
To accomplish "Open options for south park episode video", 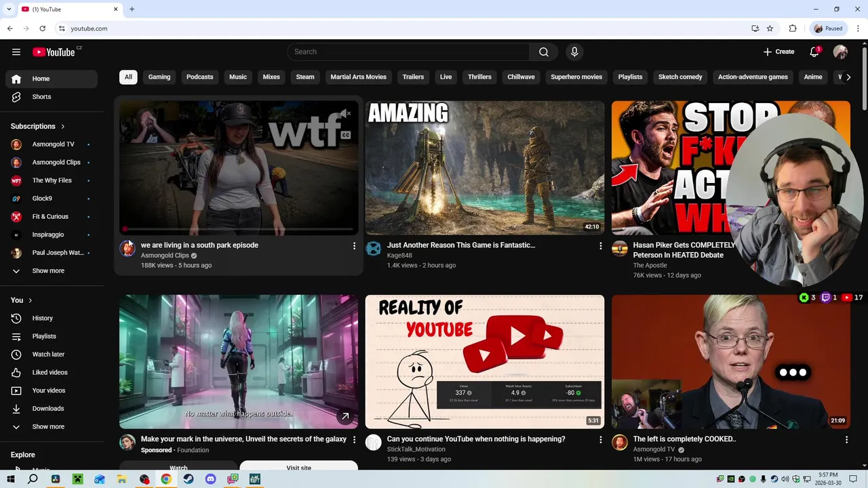I will pyautogui.click(x=354, y=246).
